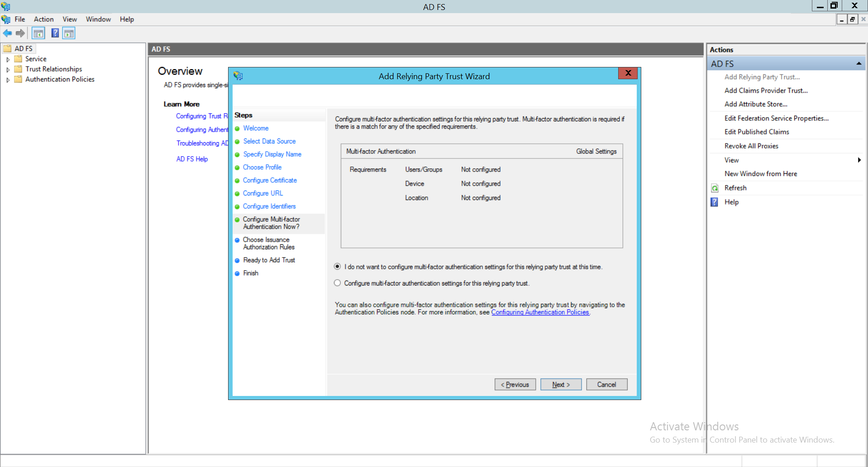The width and height of the screenshot is (868, 467).
Task: Open the Window menu
Action: 98,19
